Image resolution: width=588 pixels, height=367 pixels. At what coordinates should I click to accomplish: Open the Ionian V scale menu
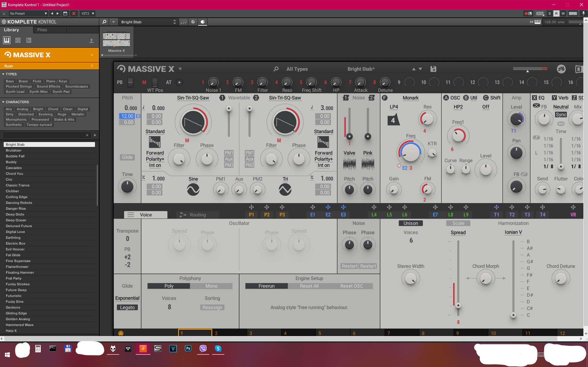[x=513, y=232]
